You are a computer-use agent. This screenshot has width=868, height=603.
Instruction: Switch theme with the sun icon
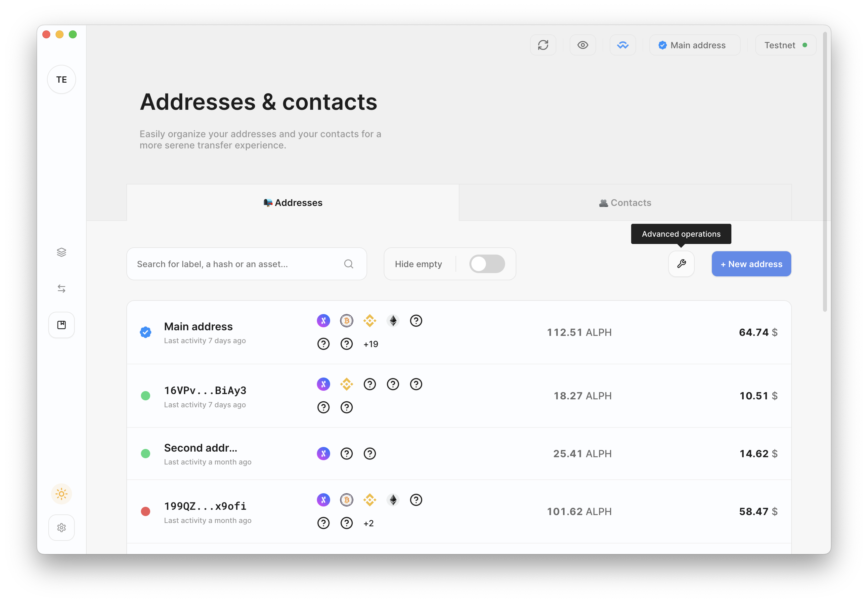coord(62,494)
